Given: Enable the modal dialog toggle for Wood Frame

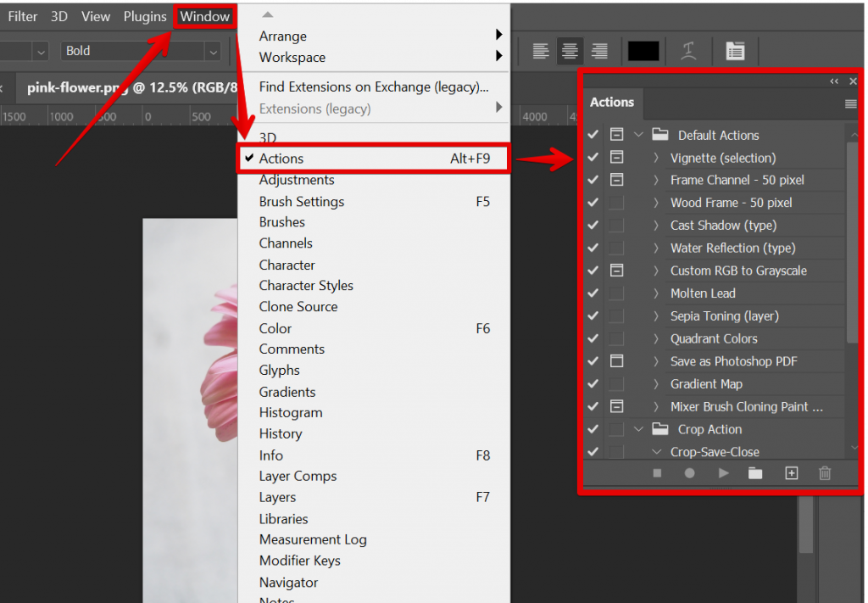Looking at the screenshot, I should click(x=616, y=202).
